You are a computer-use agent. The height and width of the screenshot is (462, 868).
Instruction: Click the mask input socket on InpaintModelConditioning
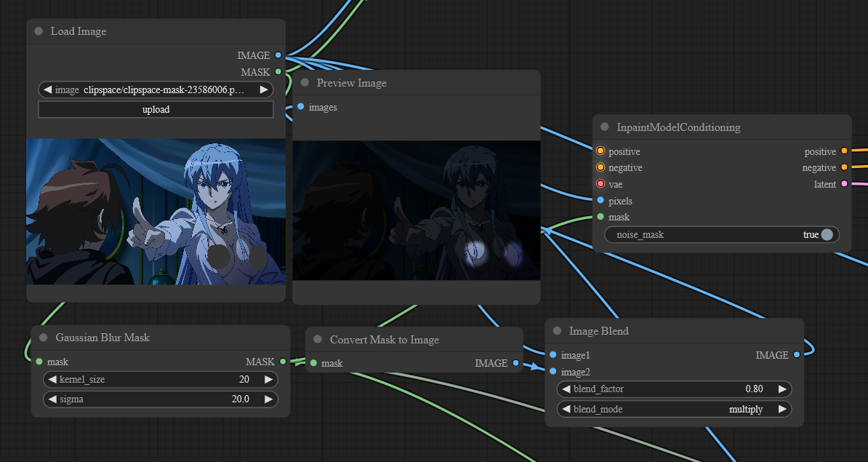[600, 217]
